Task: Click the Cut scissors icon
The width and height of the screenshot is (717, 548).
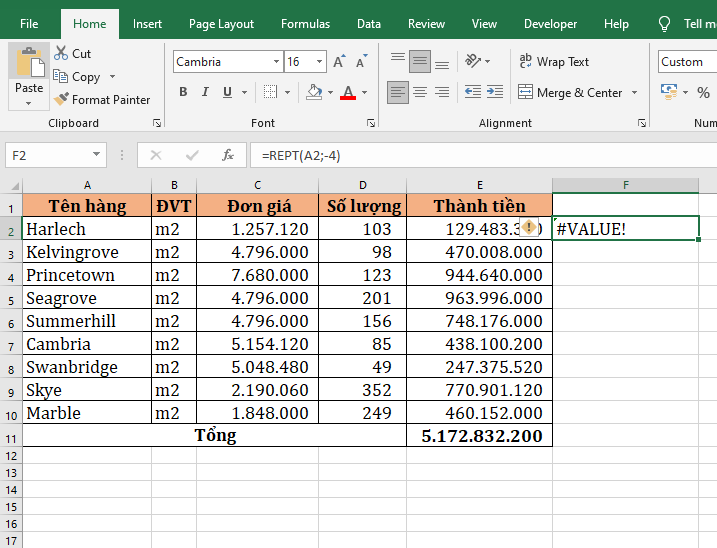Action: [62, 53]
